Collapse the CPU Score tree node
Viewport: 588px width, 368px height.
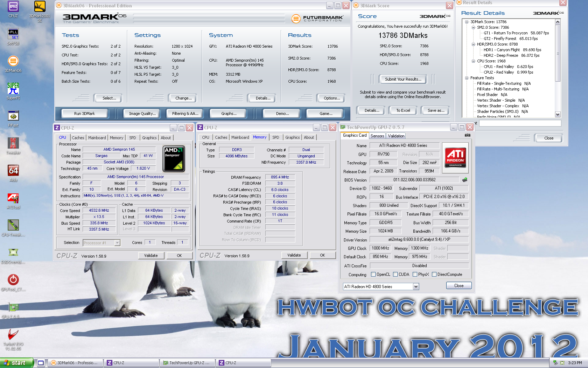(x=473, y=61)
